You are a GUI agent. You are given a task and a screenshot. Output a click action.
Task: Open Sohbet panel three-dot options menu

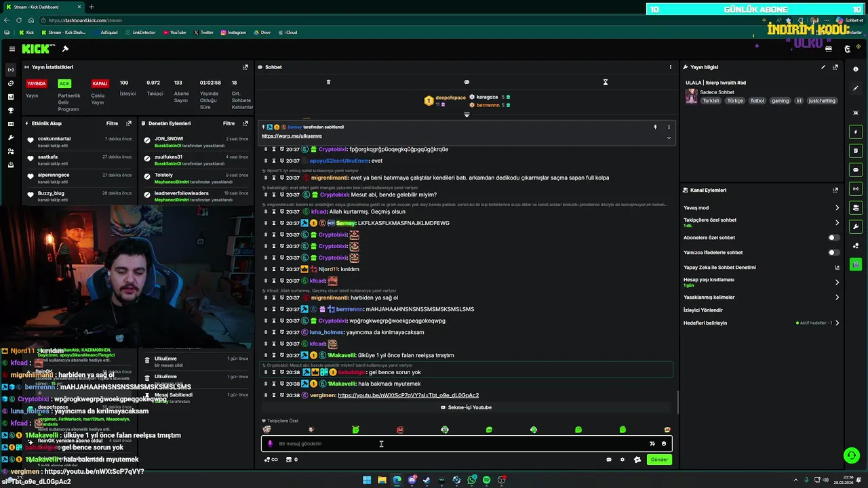[x=671, y=67]
